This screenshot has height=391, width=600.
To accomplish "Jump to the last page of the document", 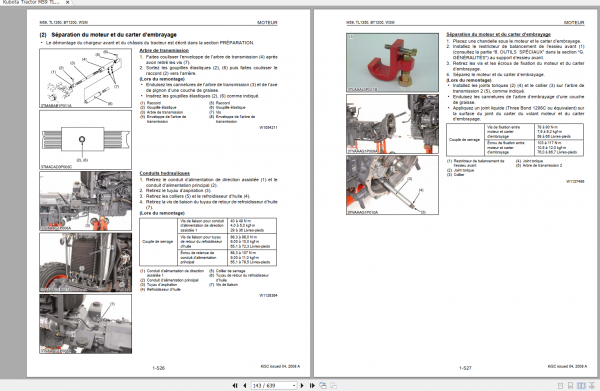I will (x=312, y=385).
